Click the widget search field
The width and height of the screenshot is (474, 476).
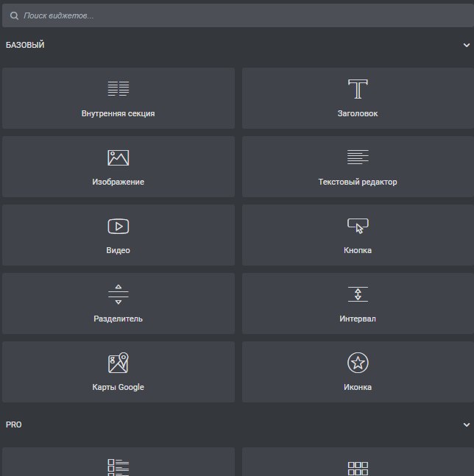click(238, 15)
